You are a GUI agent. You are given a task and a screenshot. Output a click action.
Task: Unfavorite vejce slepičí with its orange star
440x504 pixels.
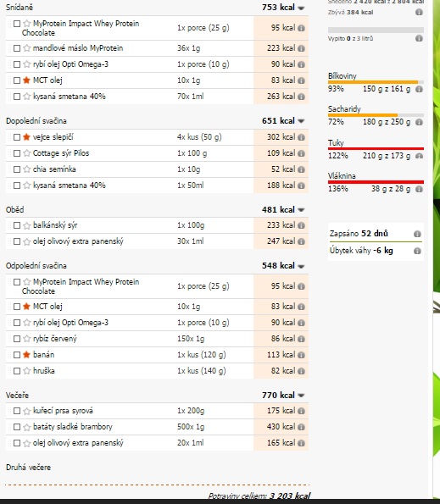[x=26, y=137]
